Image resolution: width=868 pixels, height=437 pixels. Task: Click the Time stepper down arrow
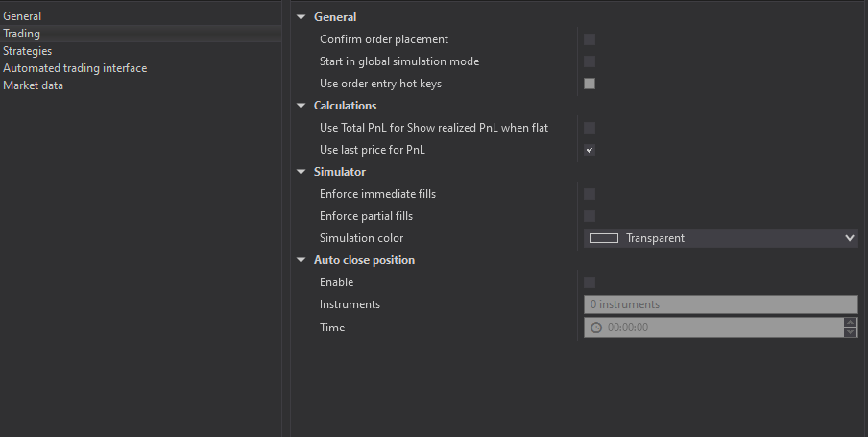(850, 332)
